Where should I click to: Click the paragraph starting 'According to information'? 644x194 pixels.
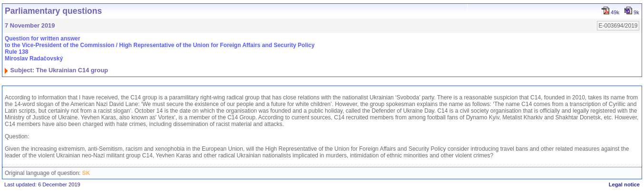[322, 111]
